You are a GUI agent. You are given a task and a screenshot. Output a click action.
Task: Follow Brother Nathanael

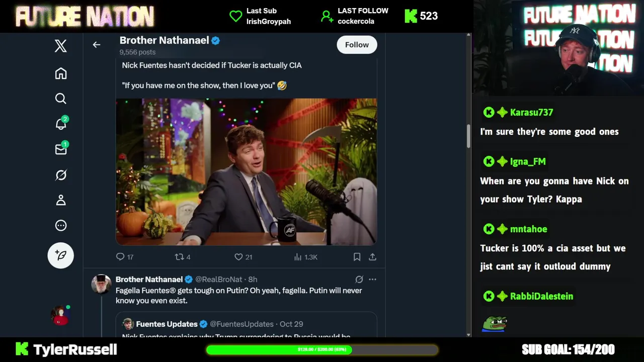[x=357, y=45]
